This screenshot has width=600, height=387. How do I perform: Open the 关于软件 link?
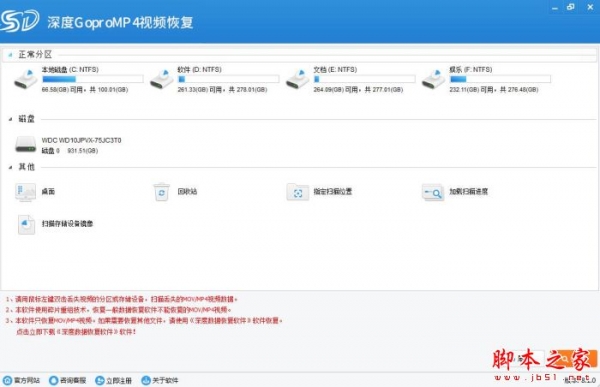click(165, 380)
